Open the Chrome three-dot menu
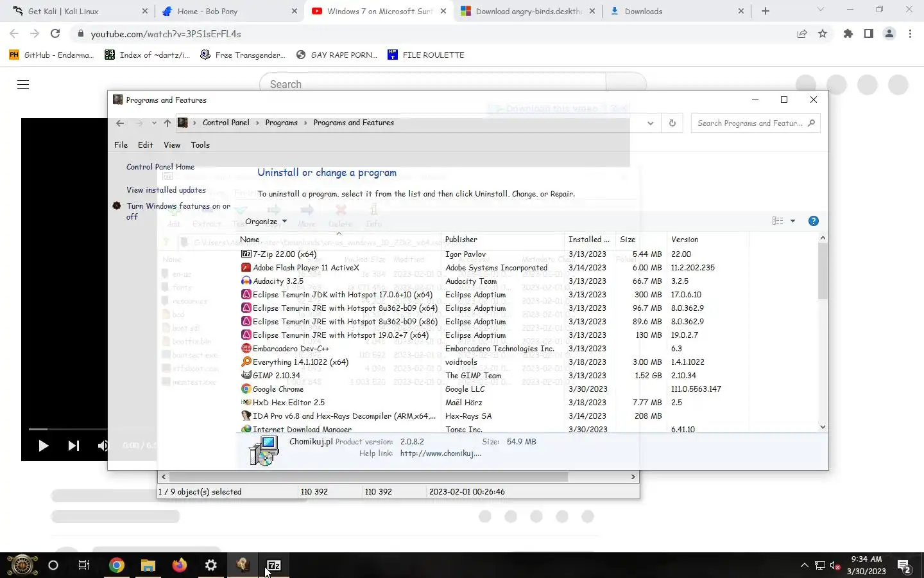This screenshot has height=578, width=924. pyautogui.click(x=910, y=34)
